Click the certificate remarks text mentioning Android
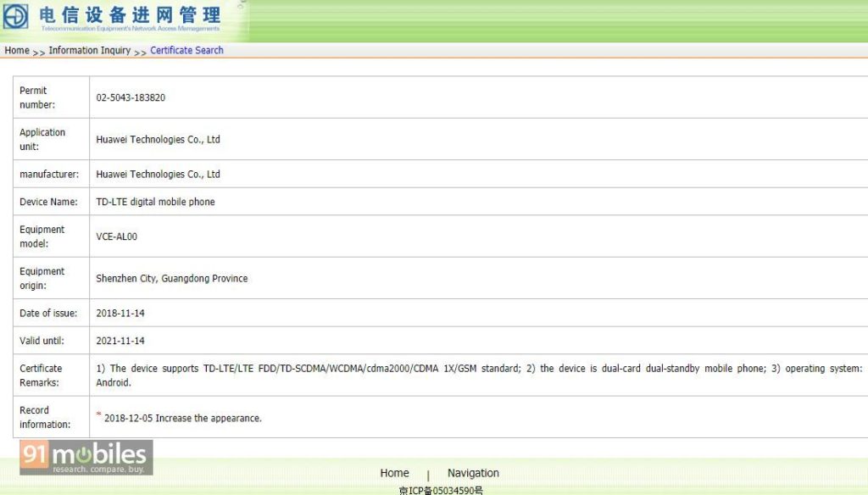This screenshot has height=495, width=868. coord(479,375)
